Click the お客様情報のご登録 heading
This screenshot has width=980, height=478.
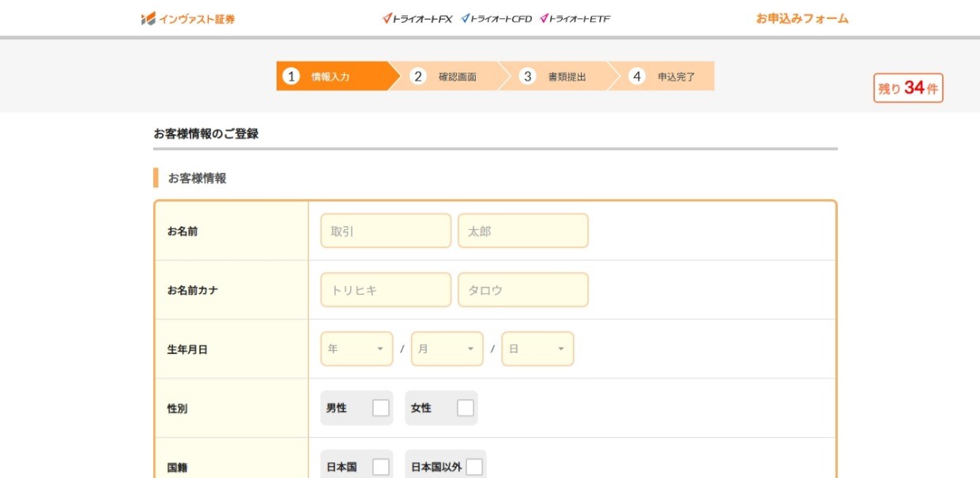[x=206, y=134]
